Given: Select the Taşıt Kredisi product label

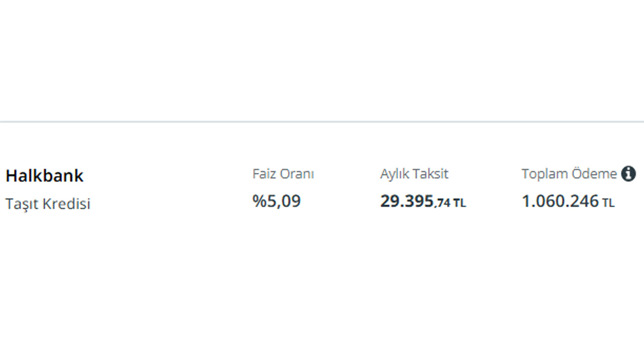Looking at the screenshot, I should point(48,204).
